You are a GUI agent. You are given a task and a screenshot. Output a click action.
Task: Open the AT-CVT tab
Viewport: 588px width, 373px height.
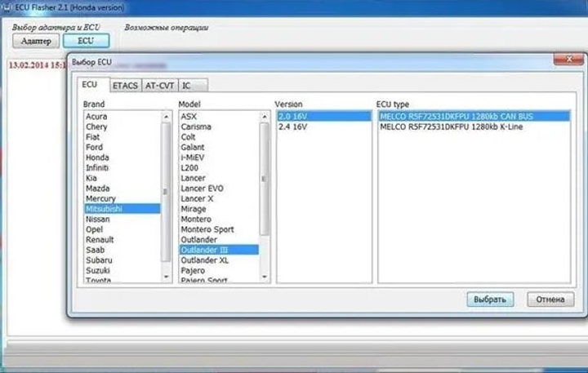pos(160,86)
